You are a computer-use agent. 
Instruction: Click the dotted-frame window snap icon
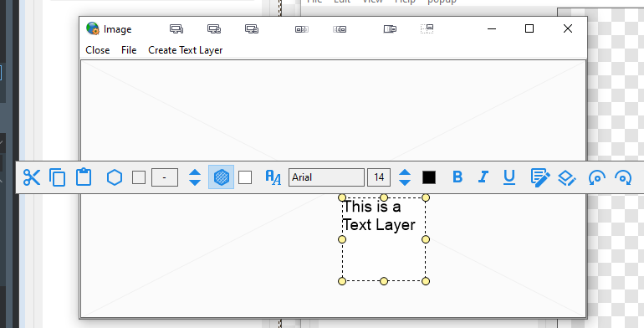[427, 28]
